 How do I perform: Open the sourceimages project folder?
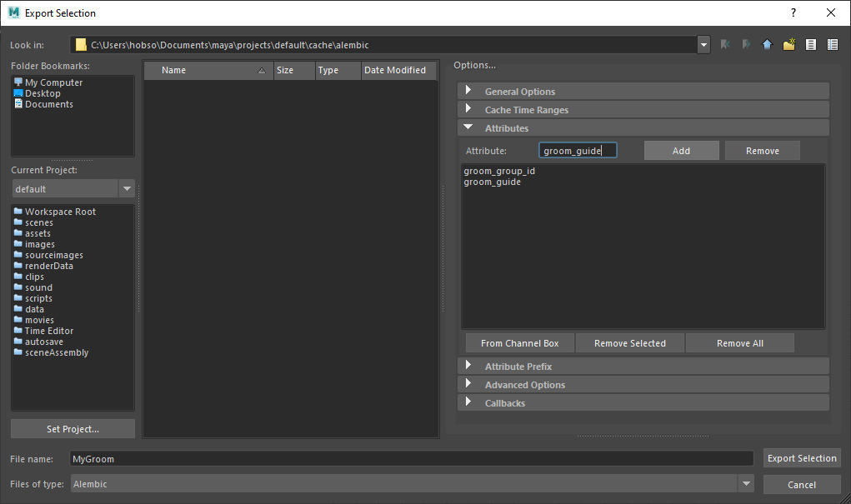pos(55,254)
